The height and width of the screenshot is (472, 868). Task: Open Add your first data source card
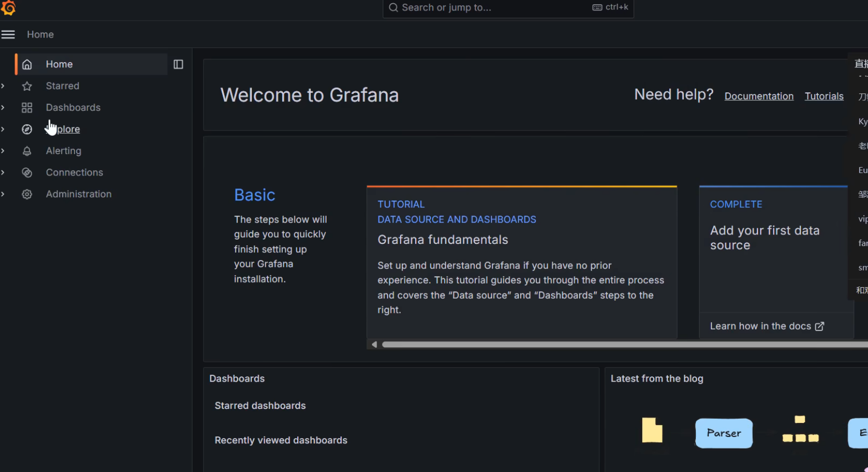click(776, 262)
